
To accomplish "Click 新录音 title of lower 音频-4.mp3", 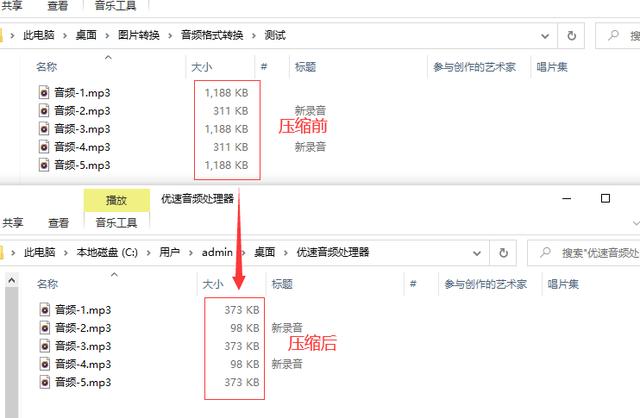I will pos(287,364).
